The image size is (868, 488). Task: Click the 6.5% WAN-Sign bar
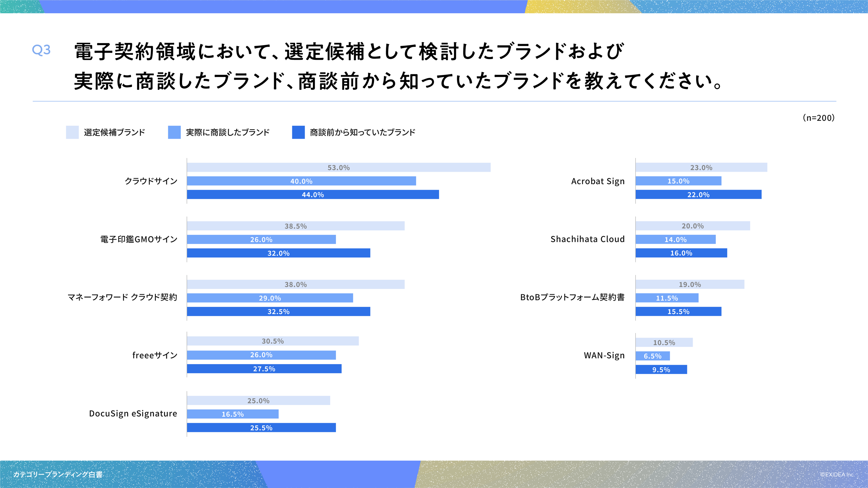[x=652, y=356]
